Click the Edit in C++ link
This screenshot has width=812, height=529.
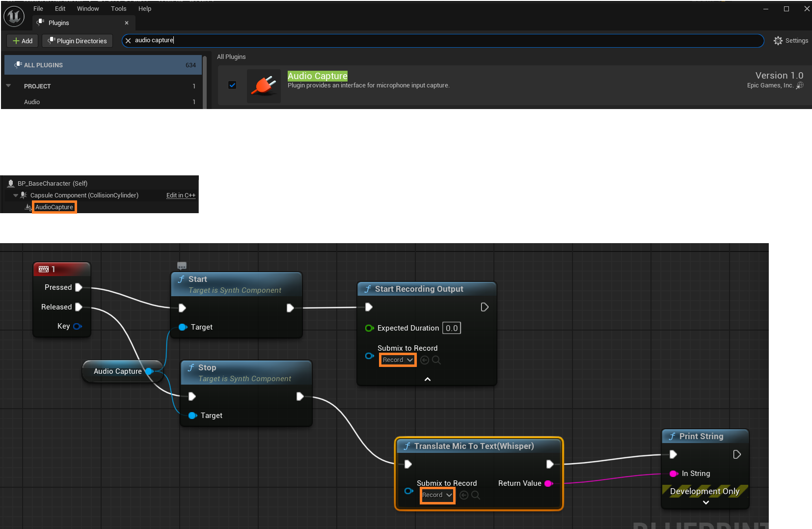(x=181, y=195)
